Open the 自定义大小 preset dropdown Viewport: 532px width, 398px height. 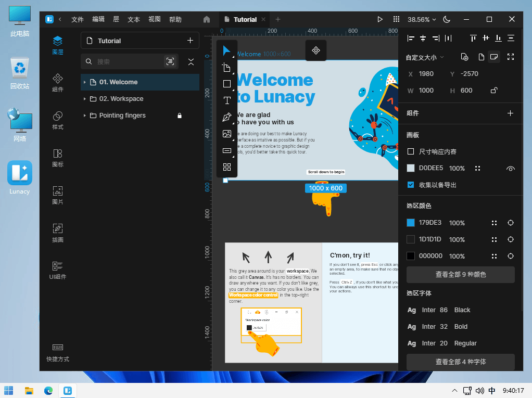coord(425,57)
